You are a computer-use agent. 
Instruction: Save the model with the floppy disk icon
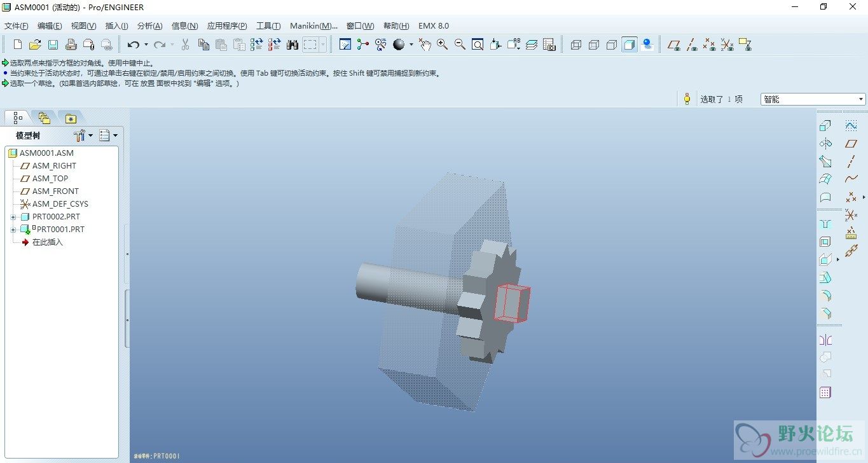point(53,45)
